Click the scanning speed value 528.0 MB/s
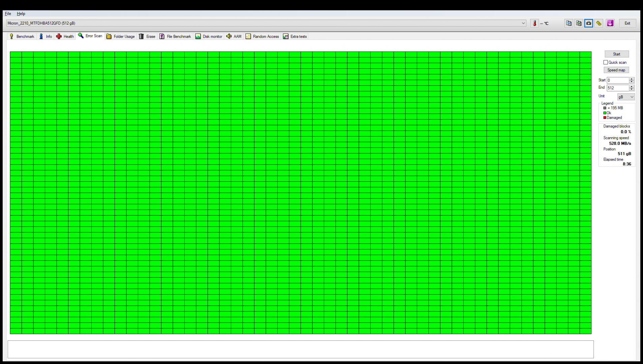 [x=620, y=143]
